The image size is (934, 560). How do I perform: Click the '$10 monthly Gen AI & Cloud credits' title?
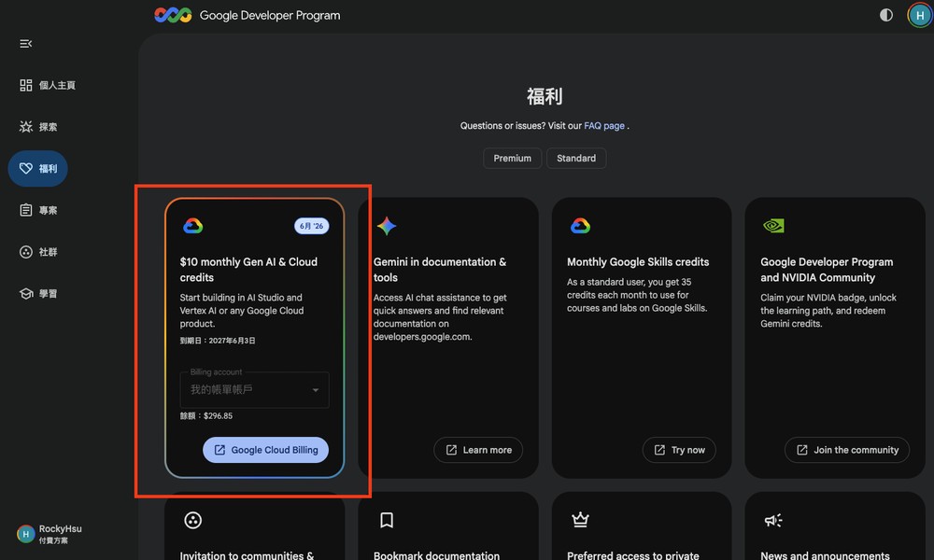[248, 270]
